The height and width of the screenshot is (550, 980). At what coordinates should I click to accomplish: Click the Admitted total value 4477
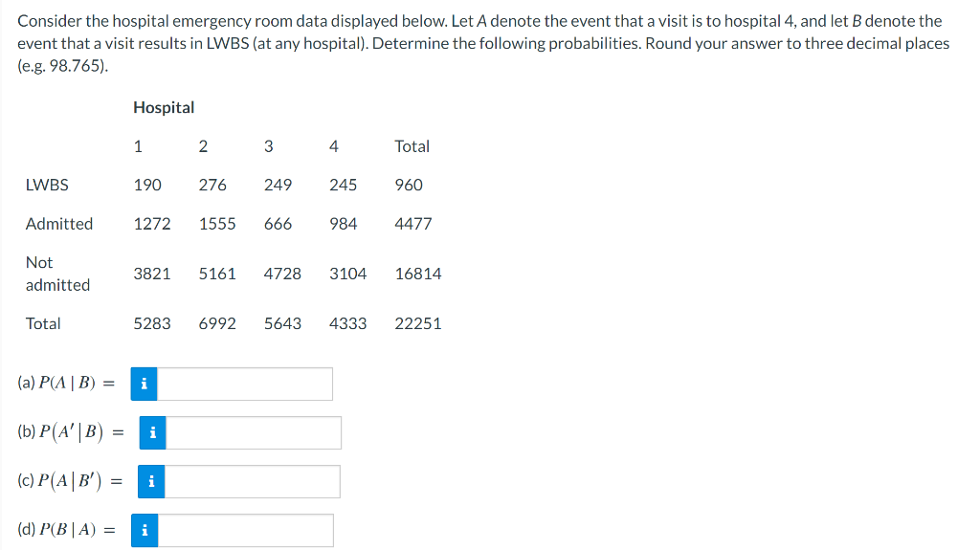[x=413, y=224]
